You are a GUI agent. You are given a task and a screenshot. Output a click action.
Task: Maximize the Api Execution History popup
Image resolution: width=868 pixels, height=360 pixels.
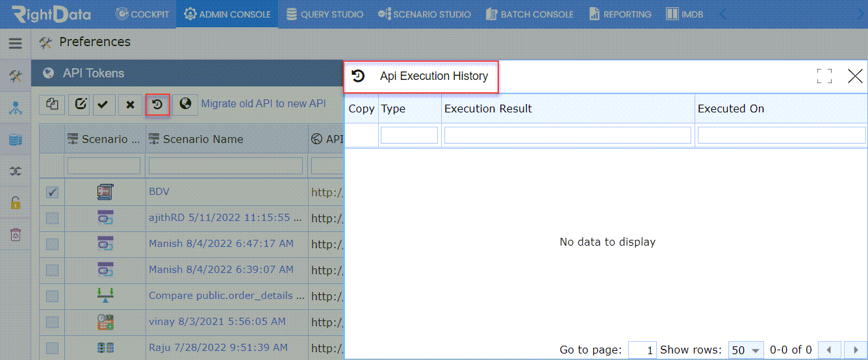(x=824, y=76)
